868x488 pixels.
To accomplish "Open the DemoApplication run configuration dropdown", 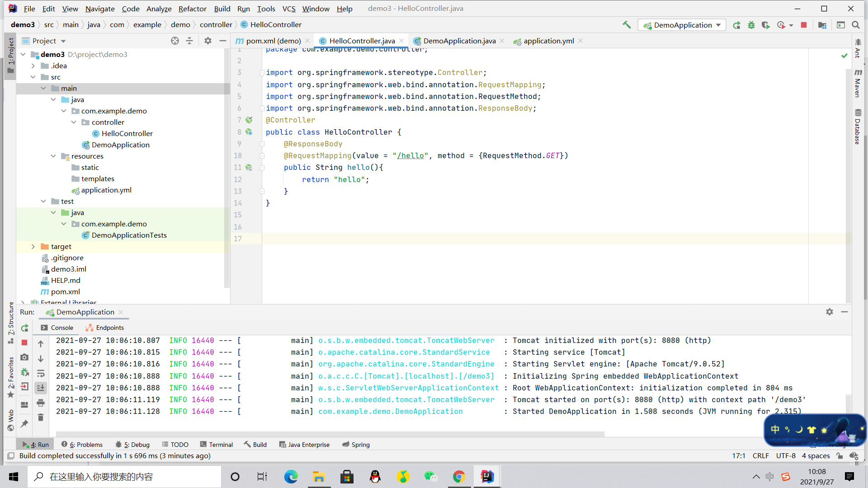I will point(682,25).
